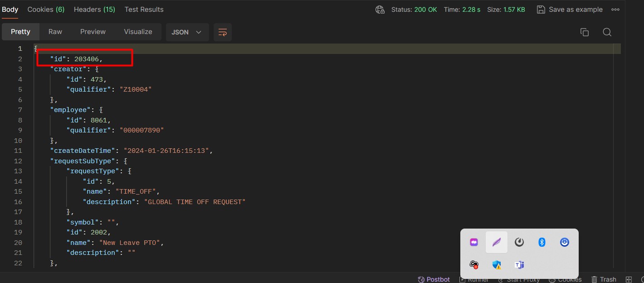Toggle the line wrap icon button
Screen dimensions: 644x283
coord(222,32)
